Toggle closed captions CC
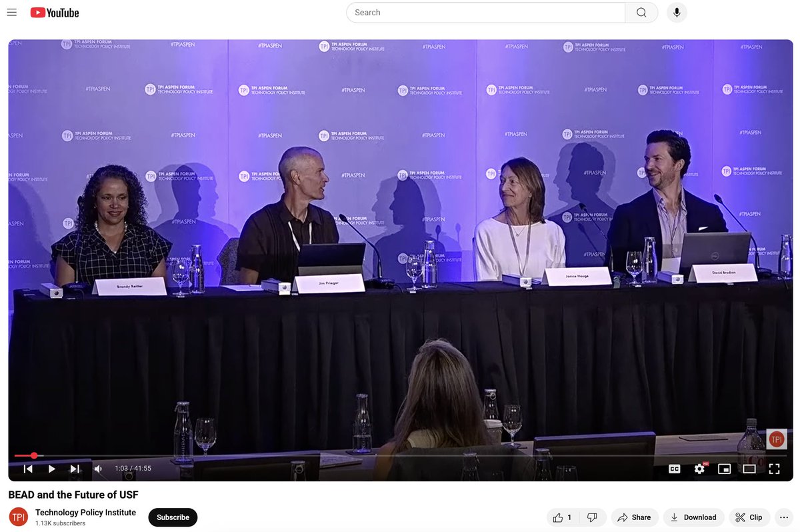 tap(675, 469)
